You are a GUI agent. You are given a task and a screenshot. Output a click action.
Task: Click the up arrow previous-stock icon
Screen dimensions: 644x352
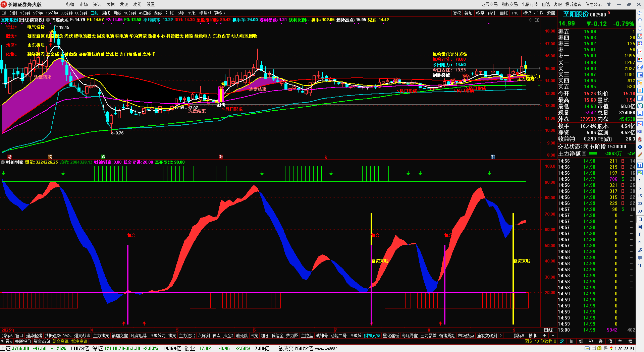click(x=640, y=21)
